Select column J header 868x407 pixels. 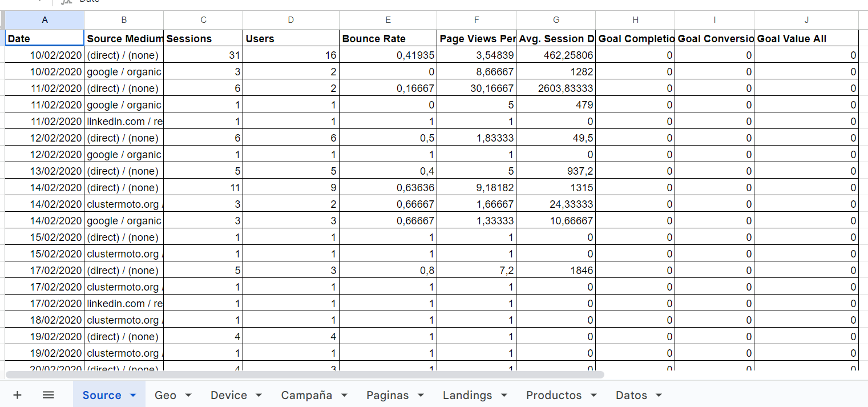coord(806,20)
